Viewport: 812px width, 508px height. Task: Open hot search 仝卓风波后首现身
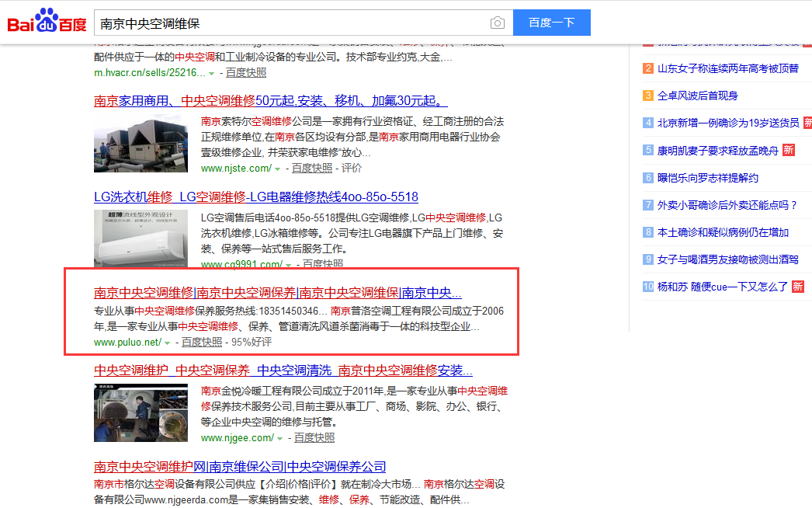pos(698,96)
